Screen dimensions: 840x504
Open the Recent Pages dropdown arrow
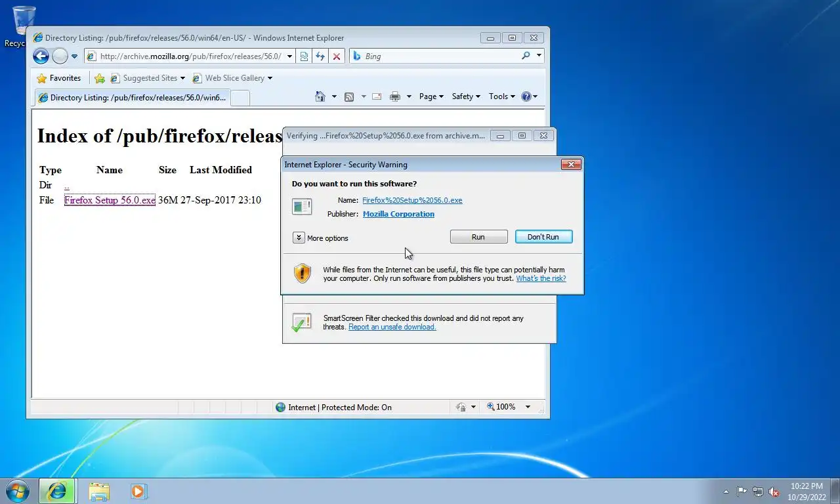(74, 56)
